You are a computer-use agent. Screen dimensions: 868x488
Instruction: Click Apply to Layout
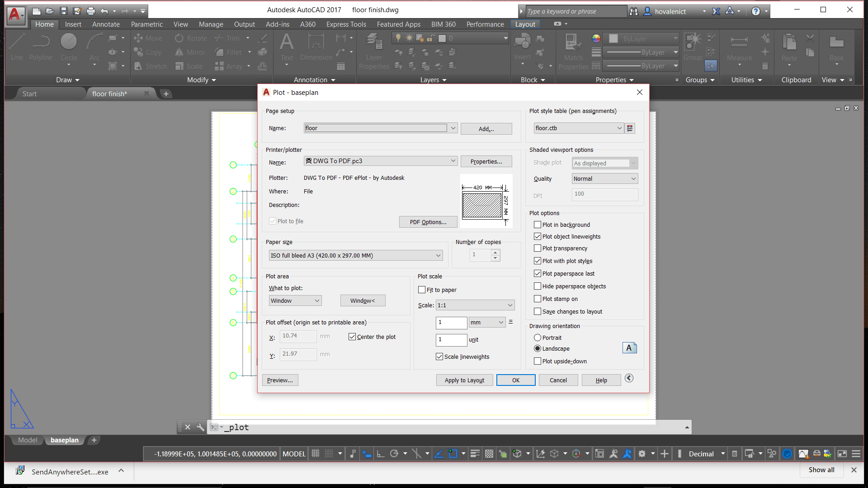click(464, 380)
